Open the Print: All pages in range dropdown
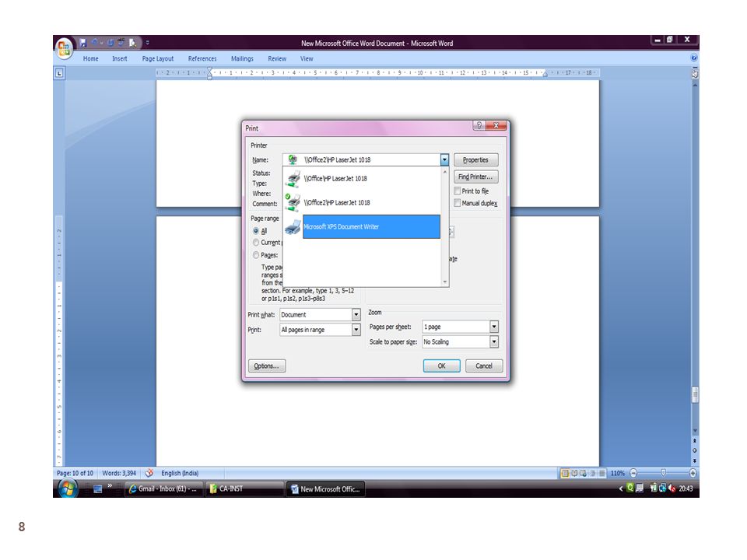Viewport: 747px width, 560px height. click(x=356, y=330)
